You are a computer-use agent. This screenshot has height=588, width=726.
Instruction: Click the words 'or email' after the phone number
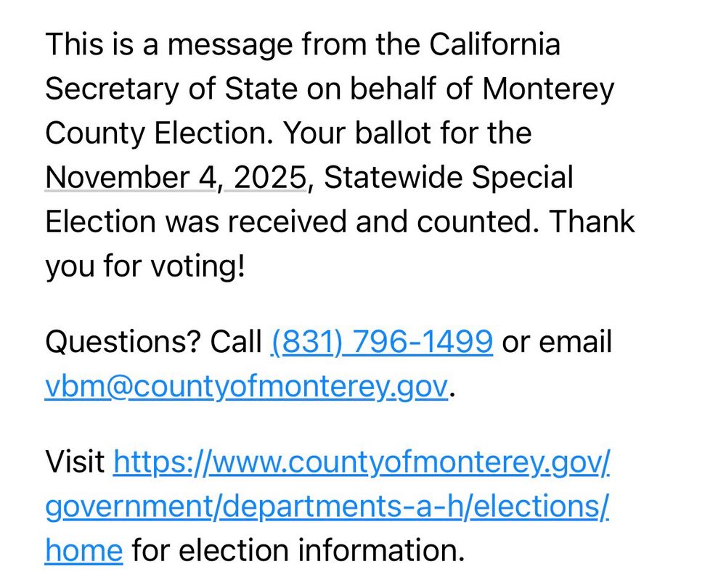coord(557,342)
